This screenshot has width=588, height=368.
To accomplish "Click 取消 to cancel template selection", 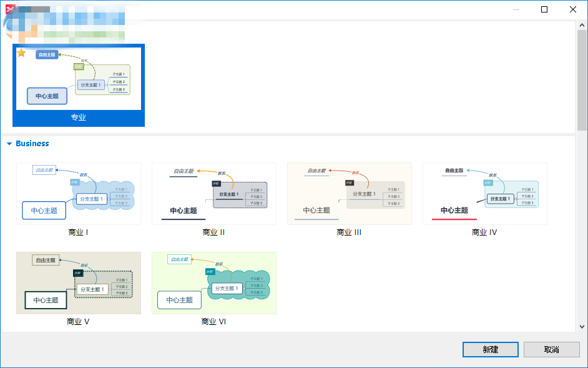I will [x=552, y=349].
